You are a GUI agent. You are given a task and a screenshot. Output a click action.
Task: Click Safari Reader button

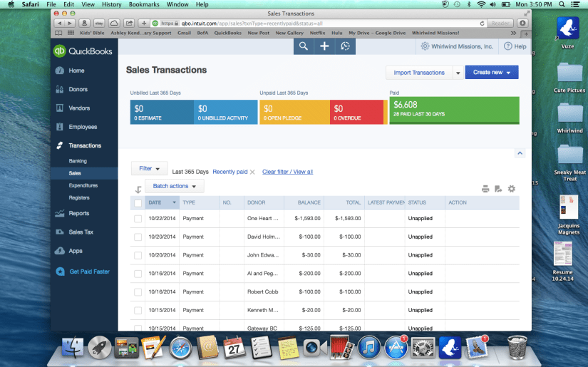click(x=500, y=24)
